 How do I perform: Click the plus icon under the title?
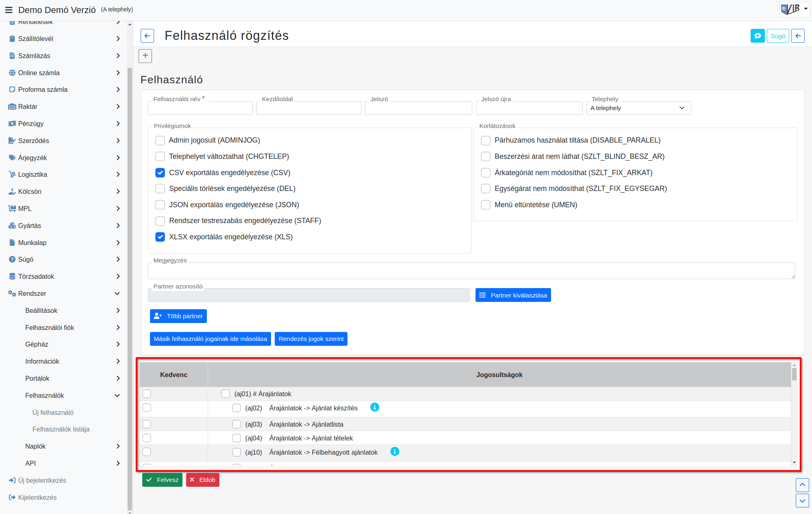[x=145, y=56]
